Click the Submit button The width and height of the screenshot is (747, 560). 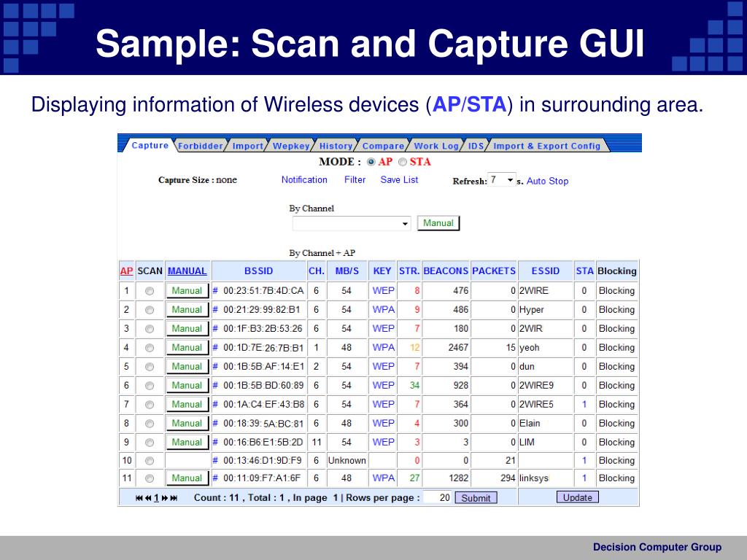click(476, 497)
